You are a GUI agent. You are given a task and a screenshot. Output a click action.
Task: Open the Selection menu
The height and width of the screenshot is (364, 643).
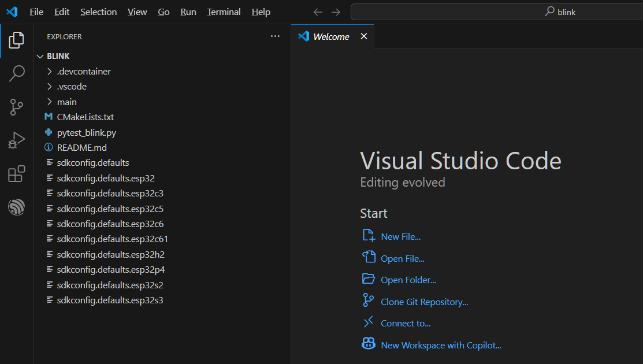coord(98,12)
